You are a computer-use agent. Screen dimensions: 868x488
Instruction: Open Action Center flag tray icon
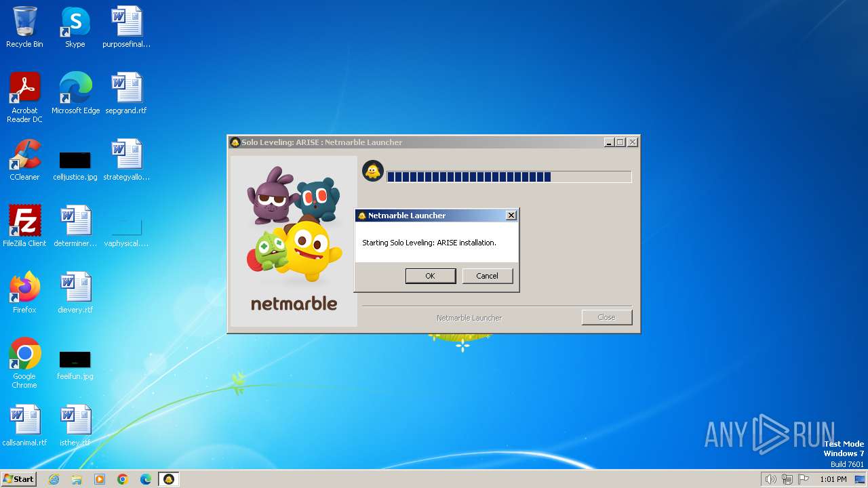coord(804,479)
